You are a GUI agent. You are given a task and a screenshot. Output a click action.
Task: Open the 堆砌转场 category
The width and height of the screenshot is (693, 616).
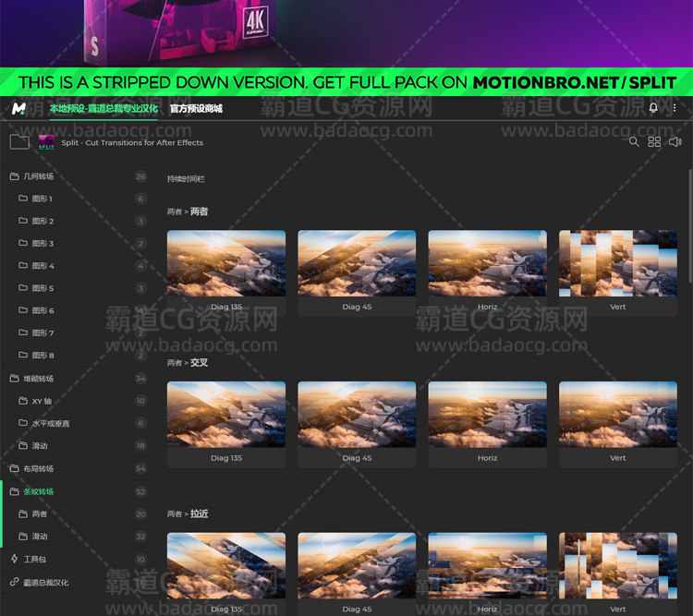[75, 379]
